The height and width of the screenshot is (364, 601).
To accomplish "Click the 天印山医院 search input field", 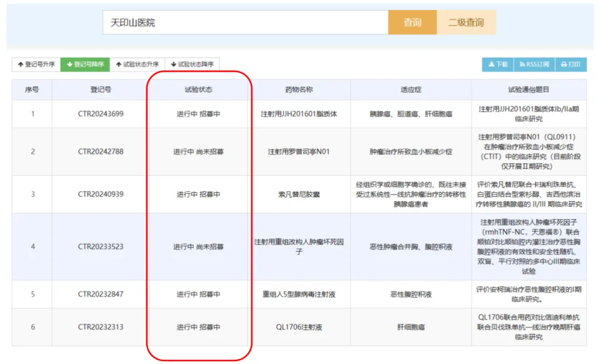I will coord(245,23).
